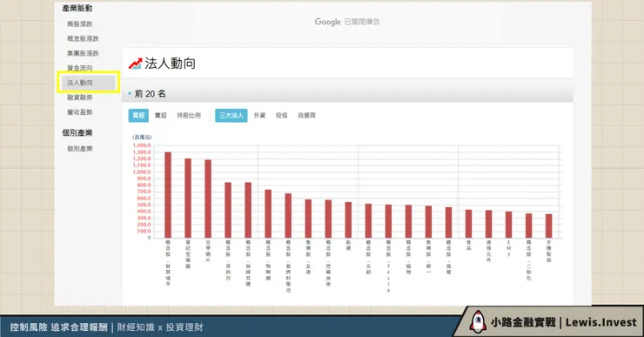Viewport: 644px width, 337px height.
Task: Open 類股漲跌 in the sidebar
Action: tap(80, 24)
